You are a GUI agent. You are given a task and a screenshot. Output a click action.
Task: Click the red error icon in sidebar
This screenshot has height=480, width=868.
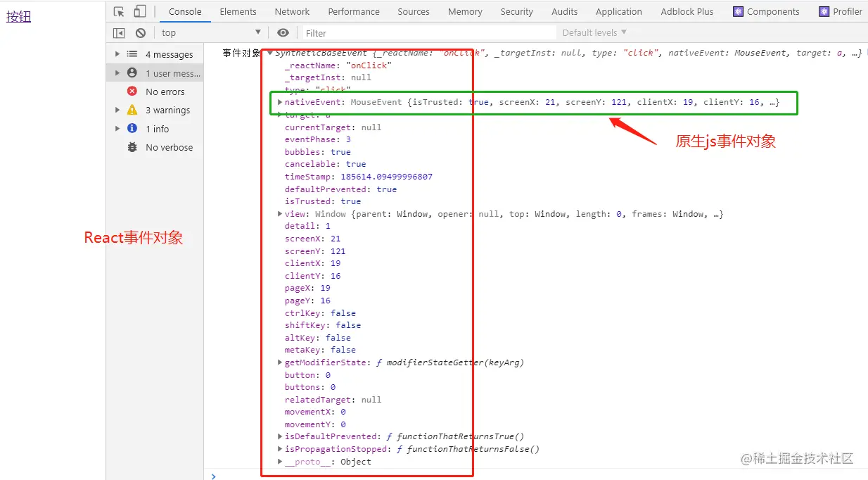(x=132, y=91)
